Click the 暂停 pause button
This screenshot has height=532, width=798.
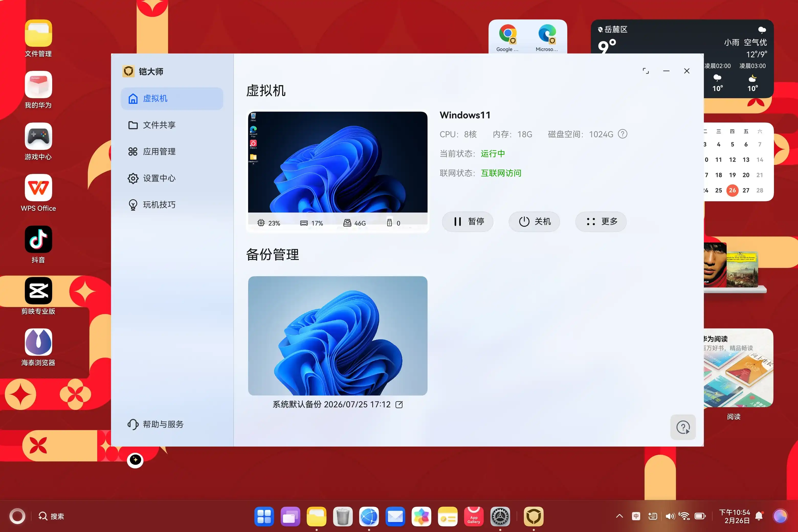click(468, 221)
